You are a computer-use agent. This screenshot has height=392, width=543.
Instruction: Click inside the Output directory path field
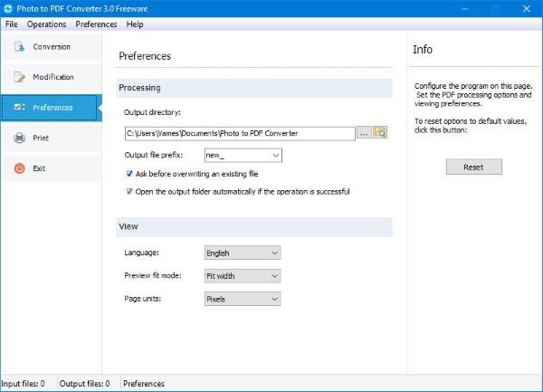[x=240, y=133]
